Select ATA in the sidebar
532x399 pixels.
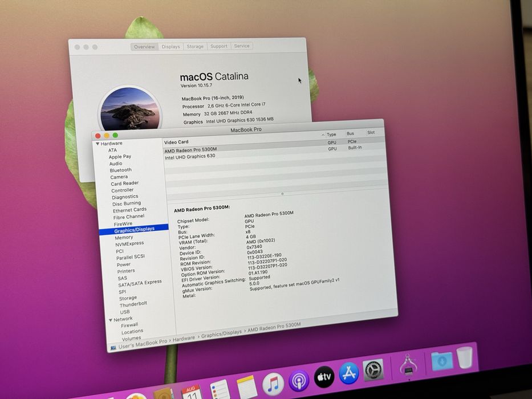coord(113,150)
